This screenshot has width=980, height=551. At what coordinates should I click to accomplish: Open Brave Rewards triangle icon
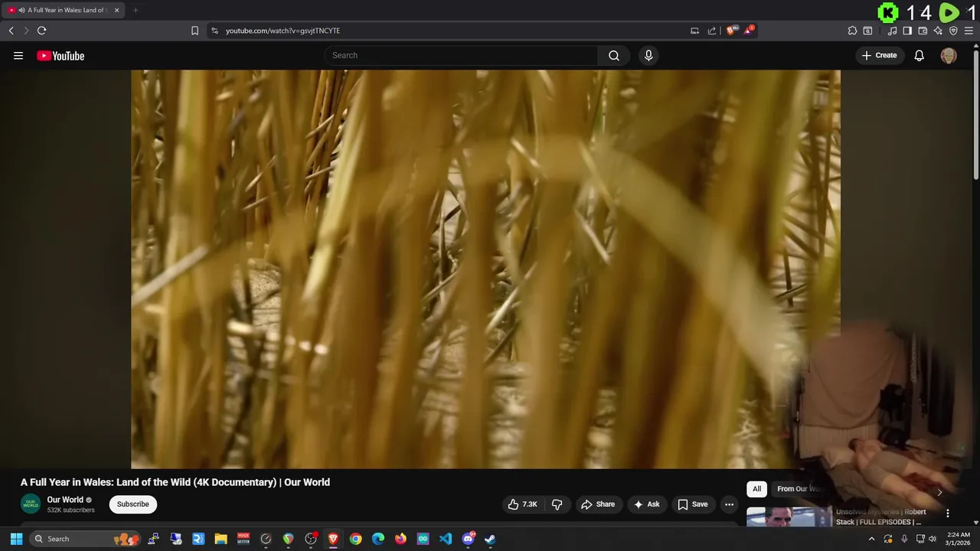[748, 31]
